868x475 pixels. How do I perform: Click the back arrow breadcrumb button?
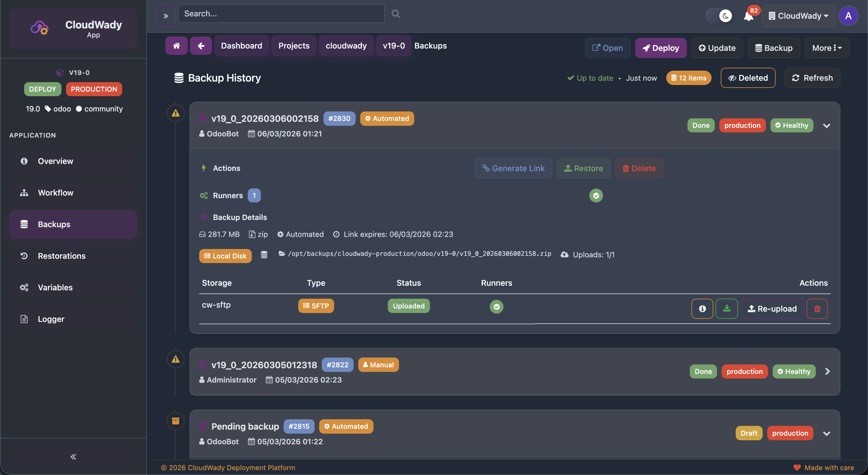201,45
